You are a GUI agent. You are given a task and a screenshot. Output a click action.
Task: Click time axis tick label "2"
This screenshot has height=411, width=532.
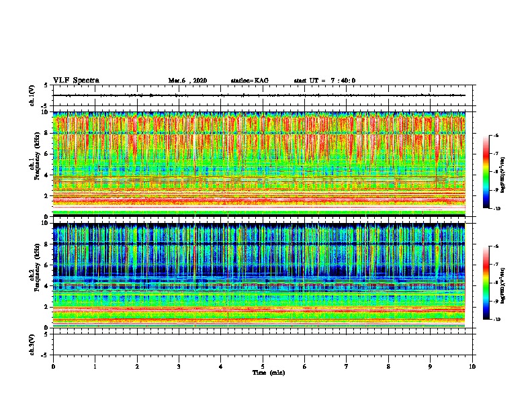tap(137, 367)
